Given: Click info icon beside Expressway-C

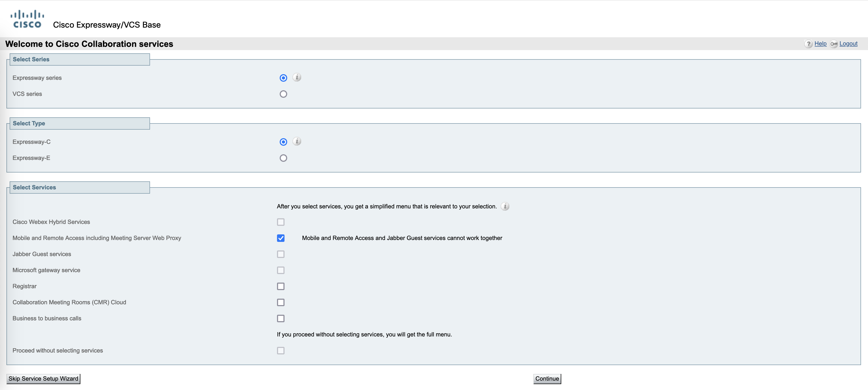Looking at the screenshot, I should tap(297, 141).
